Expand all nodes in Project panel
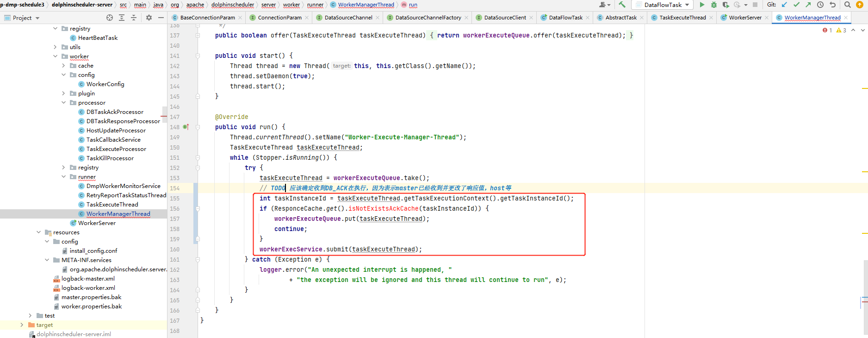 (122, 18)
